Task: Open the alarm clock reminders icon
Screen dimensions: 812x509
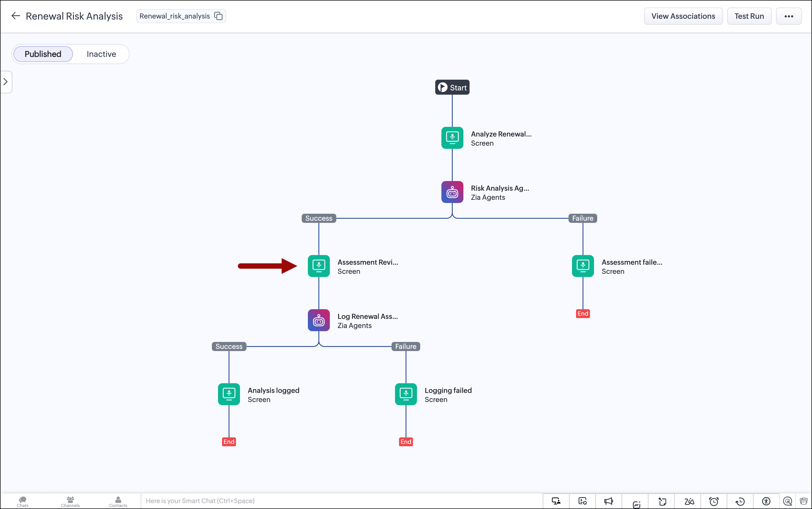Action: (x=714, y=501)
